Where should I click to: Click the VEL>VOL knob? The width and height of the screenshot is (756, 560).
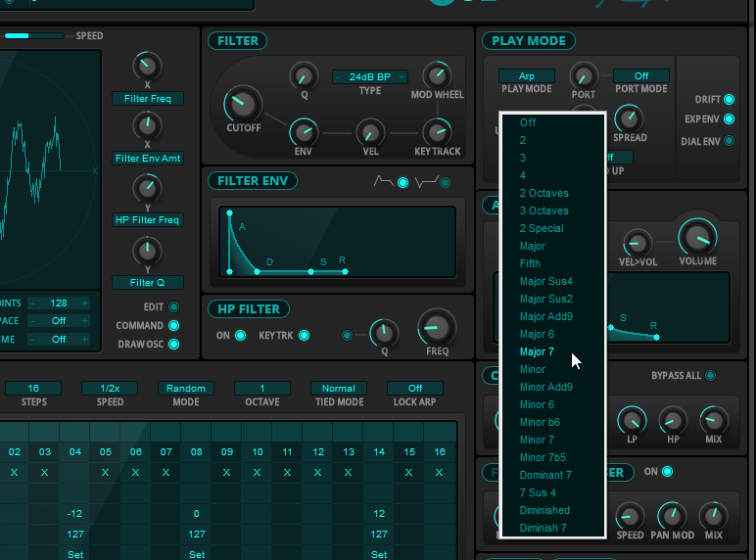pos(638,243)
